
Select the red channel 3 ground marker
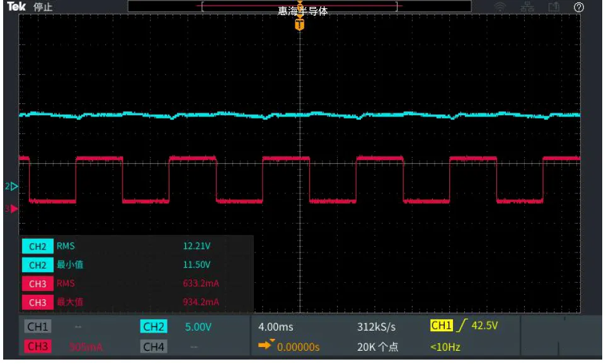12,208
